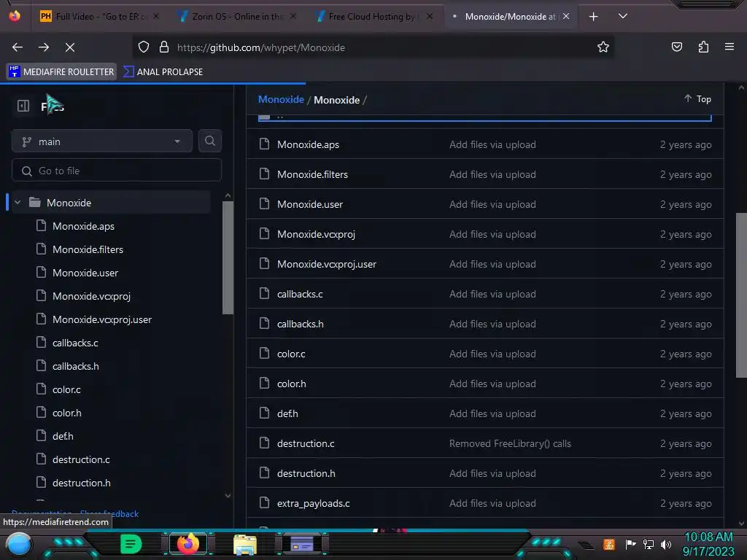Go forward with the browser forward arrow
Viewport: 747px width, 560px height.
(x=44, y=47)
